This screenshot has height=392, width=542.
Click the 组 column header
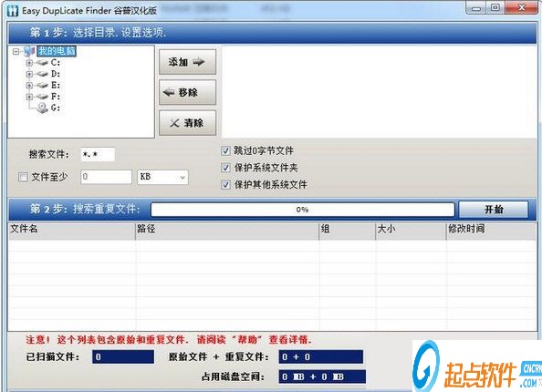point(348,231)
